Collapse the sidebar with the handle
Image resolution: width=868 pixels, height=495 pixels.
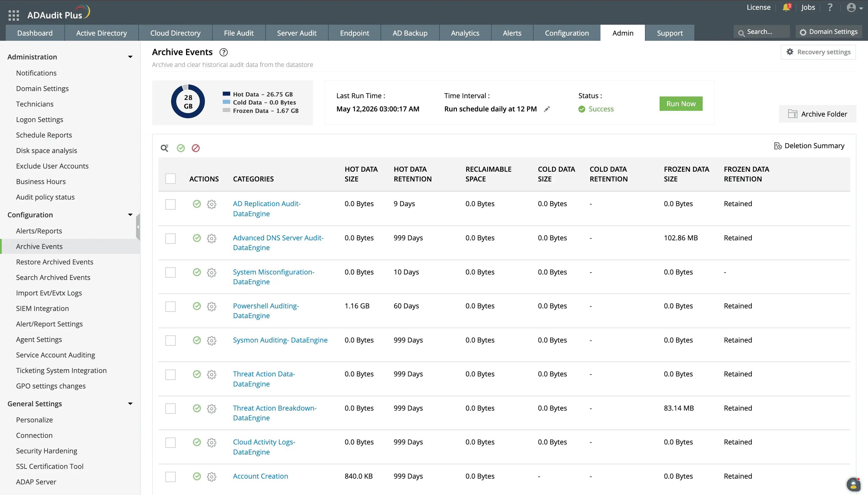tap(138, 227)
